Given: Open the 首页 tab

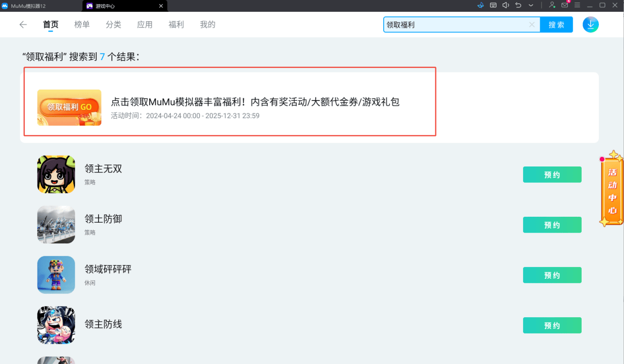Looking at the screenshot, I should coord(51,25).
